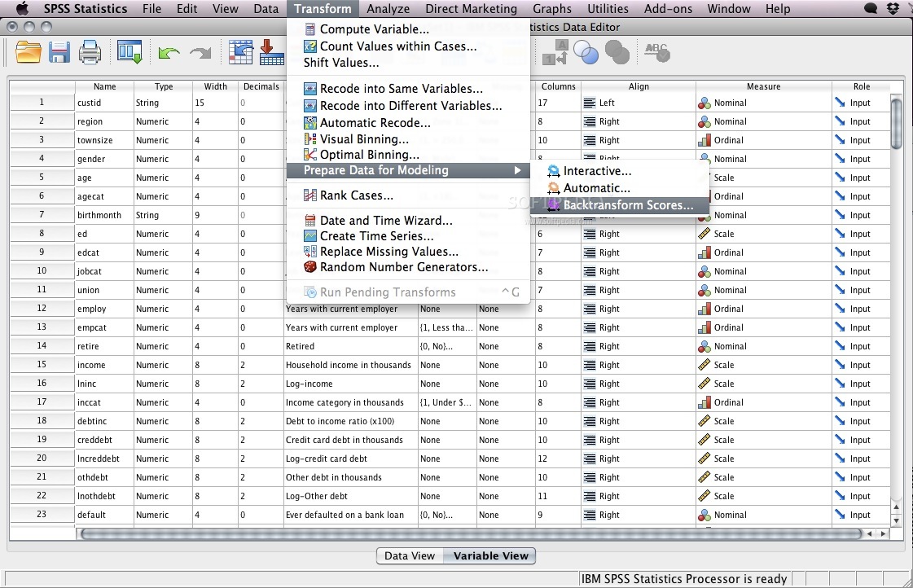Switch to the Data View tab
Viewport: 913px width, 588px height.
[410, 556]
